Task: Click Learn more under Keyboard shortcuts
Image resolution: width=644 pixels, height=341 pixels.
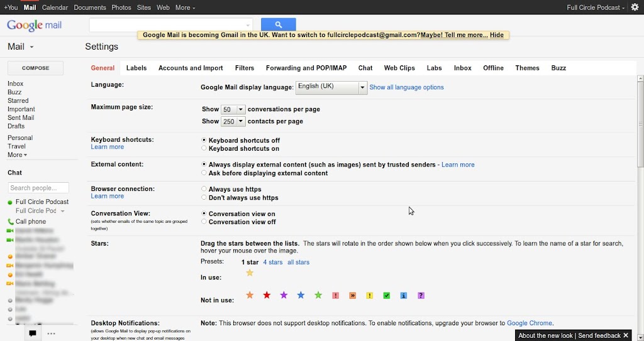Action: (107, 147)
